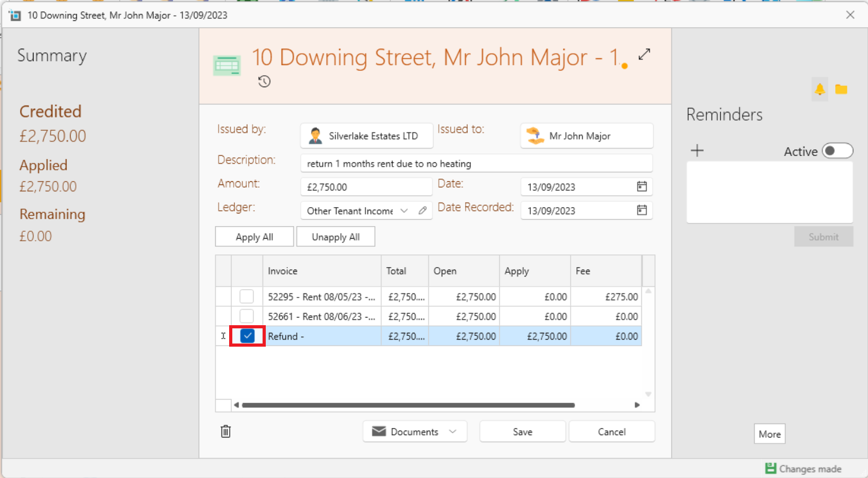This screenshot has width=868, height=478.
Task: Click the app icon in the title bar
Action: pyautogui.click(x=15, y=15)
